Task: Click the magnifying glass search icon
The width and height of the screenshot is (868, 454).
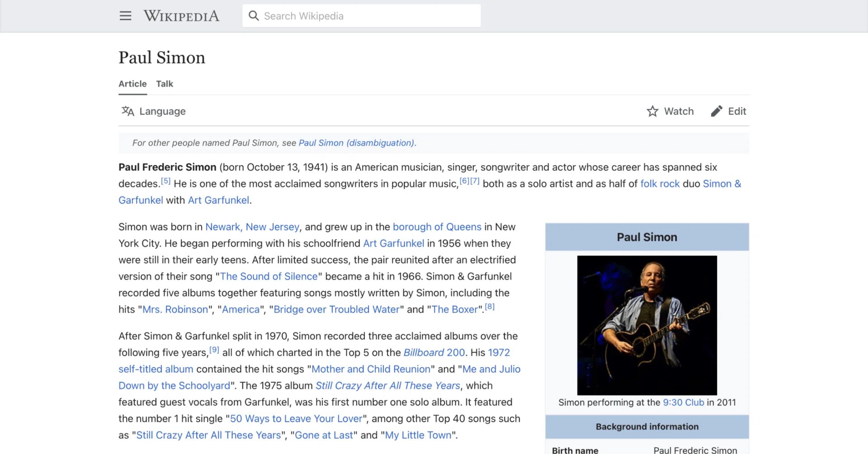Action: pos(254,16)
